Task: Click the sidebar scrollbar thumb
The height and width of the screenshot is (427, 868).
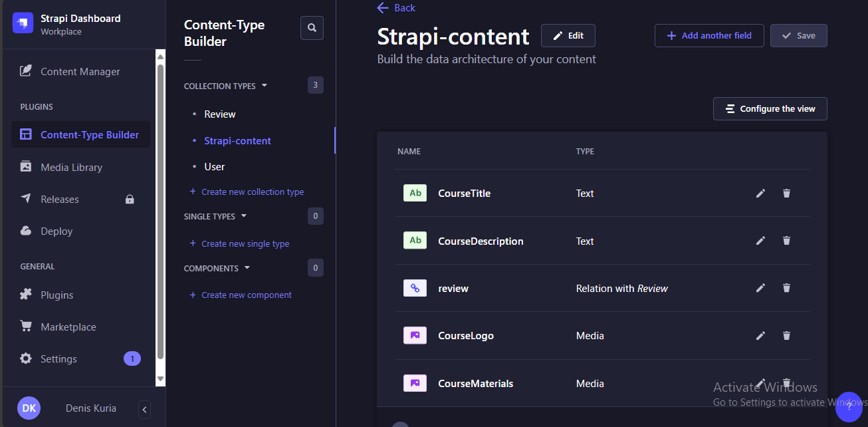Action: pos(160,212)
